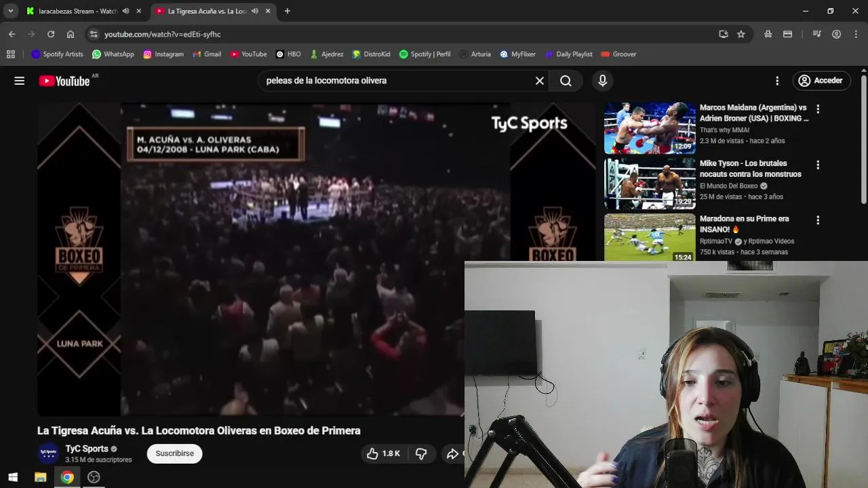
Task: Open File Explorer from the taskbar
Action: click(x=40, y=477)
